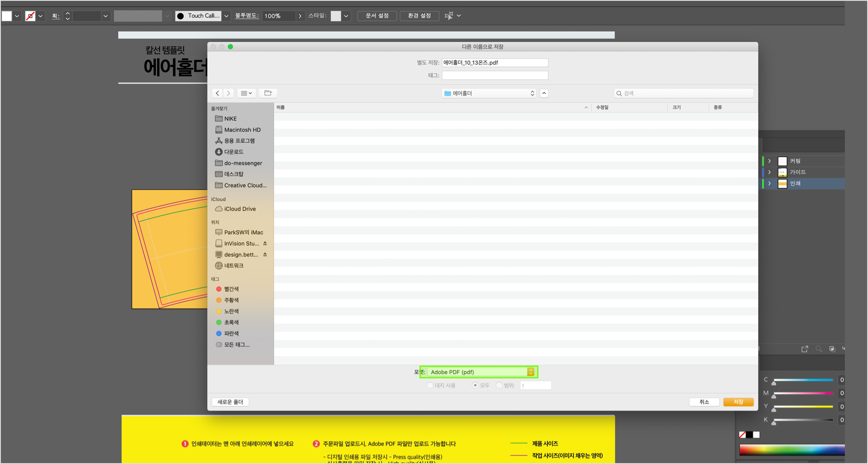Open the 스타일 style swatch dropdown
The width and height of the screenshot is (868, 464).
(x=346, y=16)
